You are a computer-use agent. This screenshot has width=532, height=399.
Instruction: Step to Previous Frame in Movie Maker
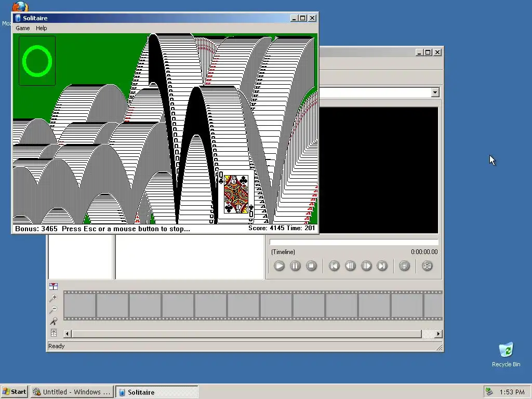click(350, 265)
